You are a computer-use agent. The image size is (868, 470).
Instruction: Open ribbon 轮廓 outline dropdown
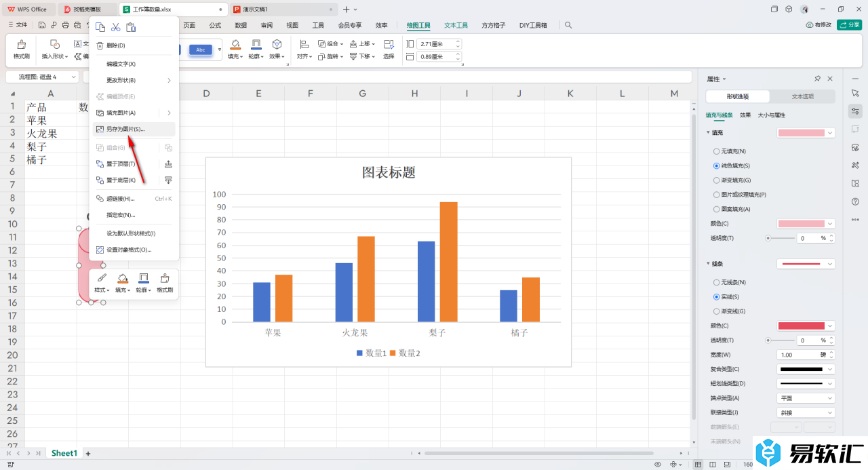click(256, 50)
